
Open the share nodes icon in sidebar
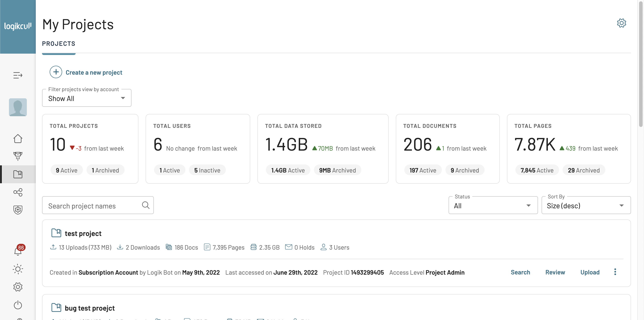click(x=18, y=192)
